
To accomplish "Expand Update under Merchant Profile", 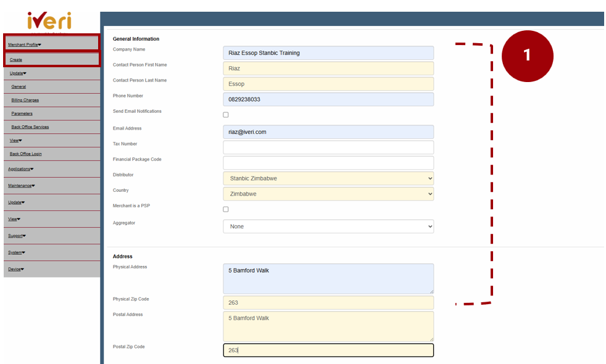I will (x=18, y=73).
